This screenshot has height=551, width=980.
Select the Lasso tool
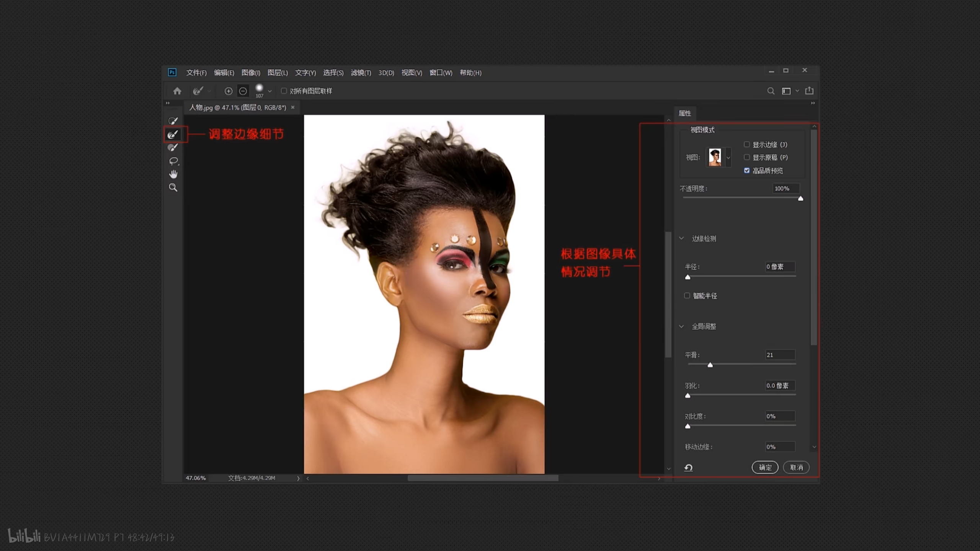point(173,161)
